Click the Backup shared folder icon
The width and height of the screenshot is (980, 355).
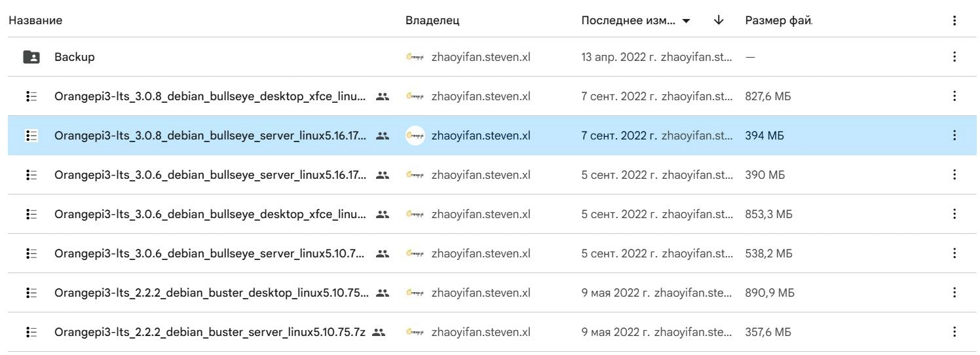point(31,57)
